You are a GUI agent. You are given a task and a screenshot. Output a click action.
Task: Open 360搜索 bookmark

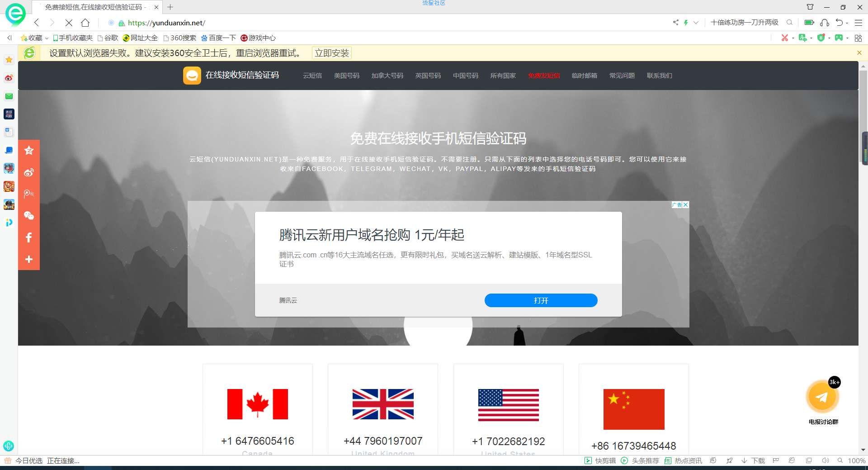point(179,38)
